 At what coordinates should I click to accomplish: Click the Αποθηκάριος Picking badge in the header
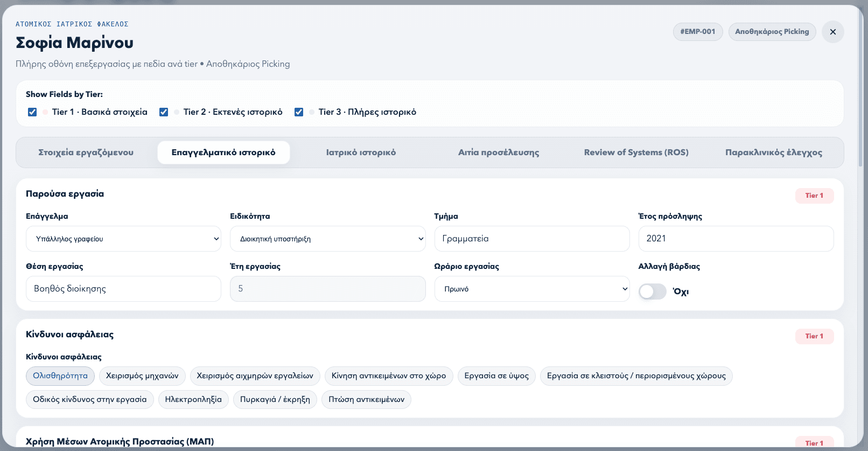(772, 32)
